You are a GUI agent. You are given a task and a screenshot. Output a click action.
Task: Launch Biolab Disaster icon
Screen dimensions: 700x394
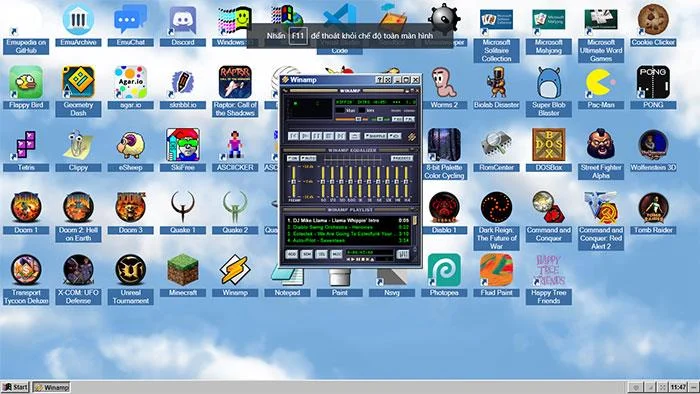tap(496, 88)
